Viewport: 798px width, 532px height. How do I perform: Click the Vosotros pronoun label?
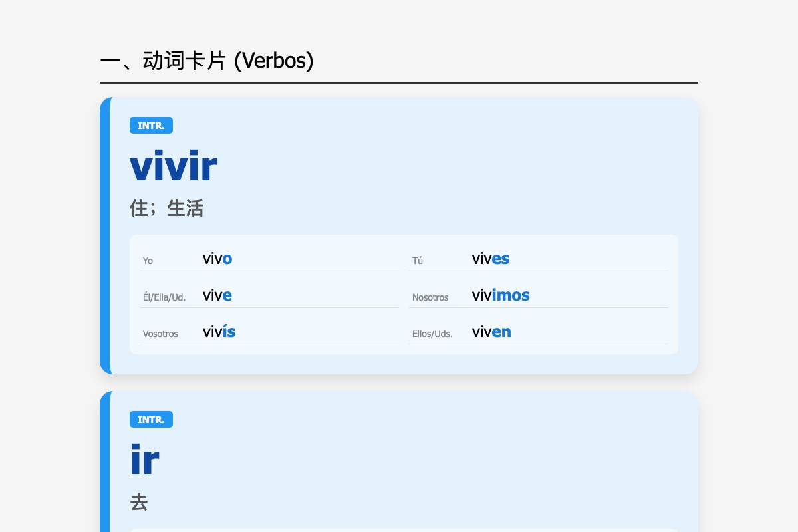160,334
